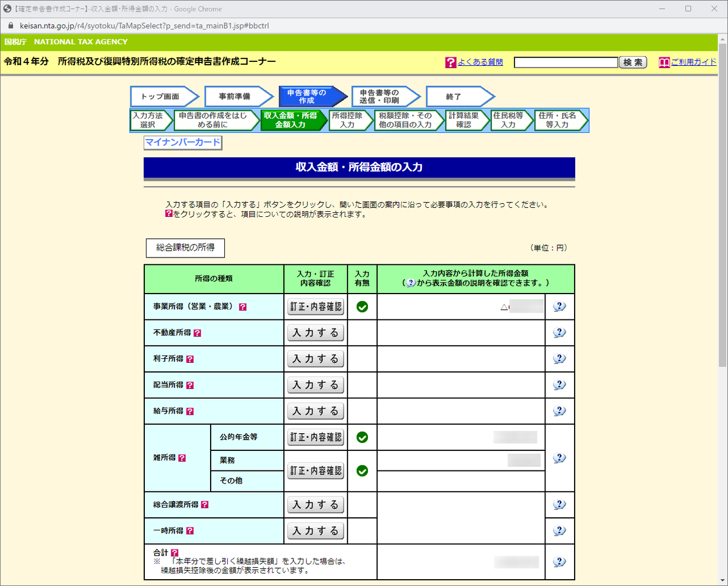Screen dimensions: 728x586
Task: Open amount explanation bubble for 不動産所得 row
Action: tap(559, 332)
